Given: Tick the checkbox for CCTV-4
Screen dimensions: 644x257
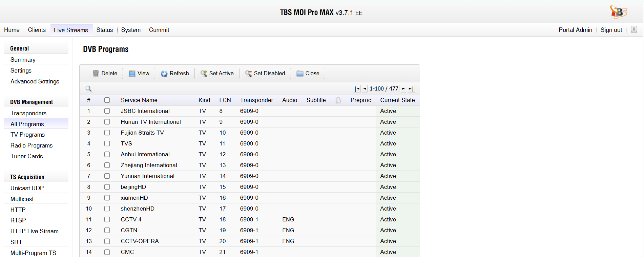Looking at the screenshot, I should click(107, 219).
